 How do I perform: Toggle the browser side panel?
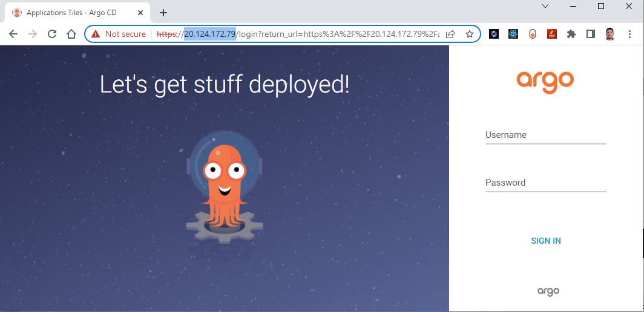tap(591, 34)
